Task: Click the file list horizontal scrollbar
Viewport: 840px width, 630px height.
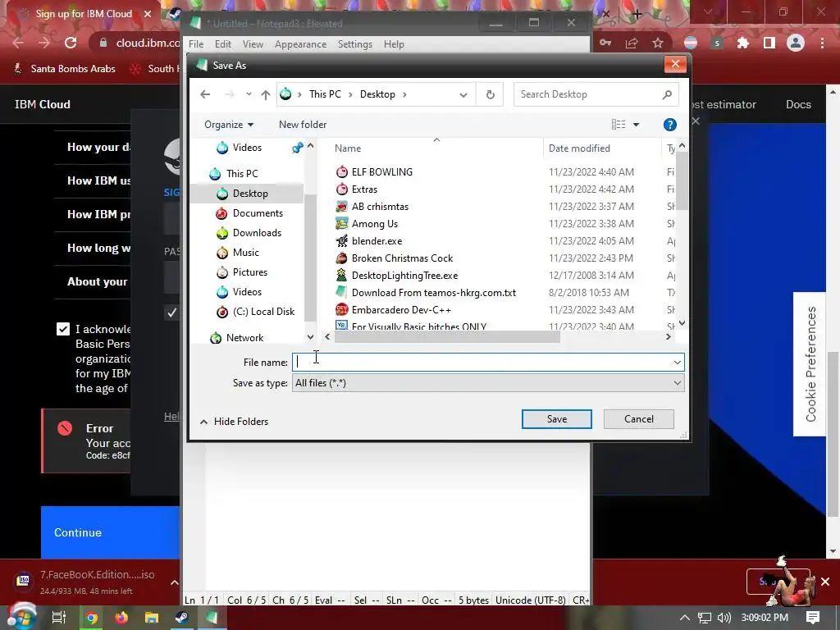Action: coord(447,337)
